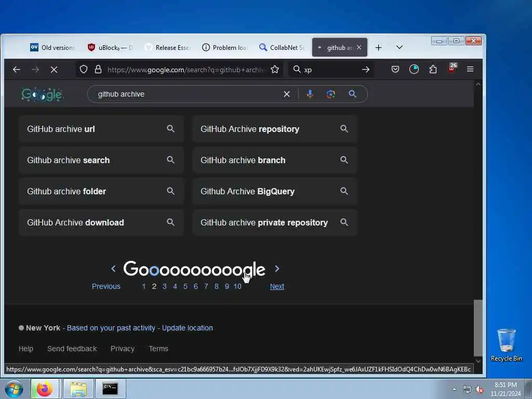Go to results page 7
This screenshot has width=532, height=399.
point(206,286)
